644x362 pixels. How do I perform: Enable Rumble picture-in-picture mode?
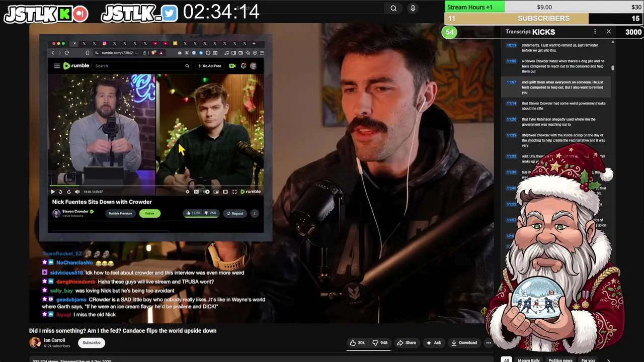[216, 192]
